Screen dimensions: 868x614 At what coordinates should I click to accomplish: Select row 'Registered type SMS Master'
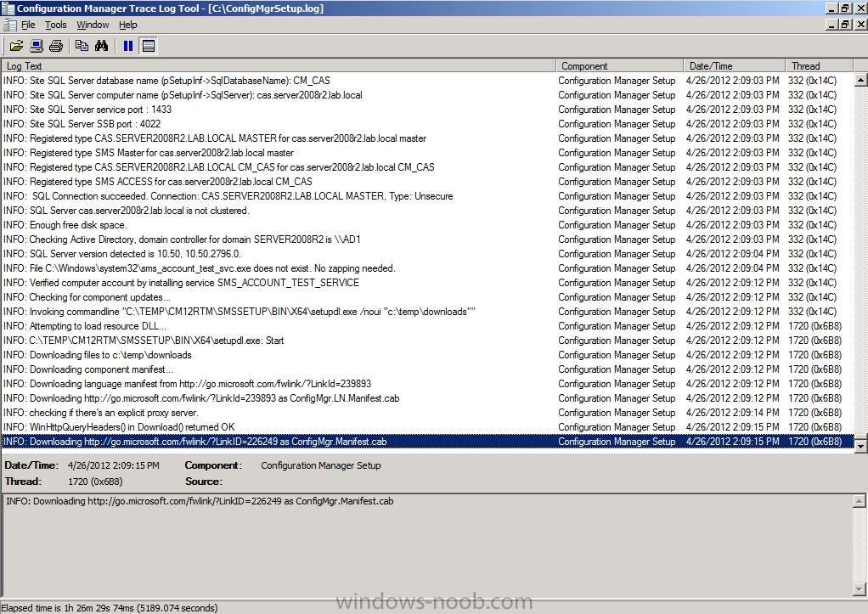427,153
